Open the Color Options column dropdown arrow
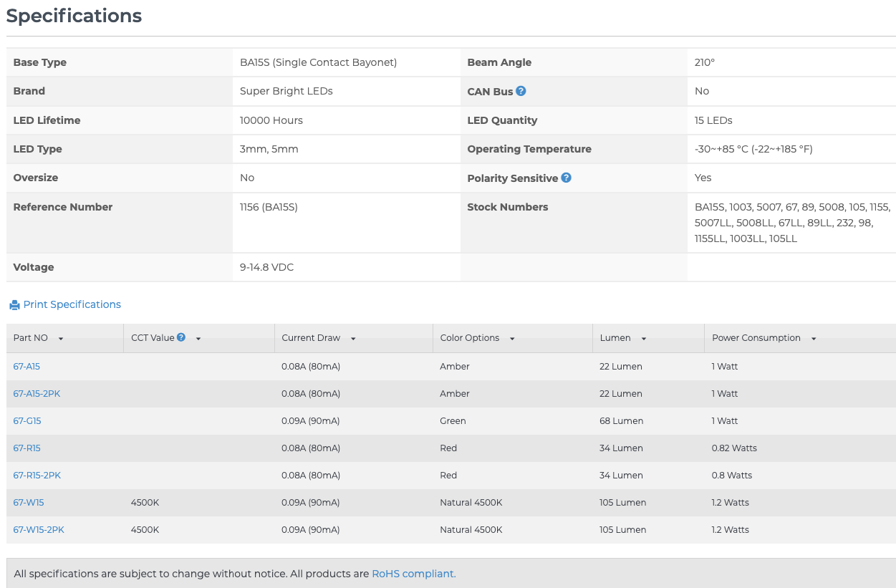Screen dimensions: 896x588 tap(512, 339)
